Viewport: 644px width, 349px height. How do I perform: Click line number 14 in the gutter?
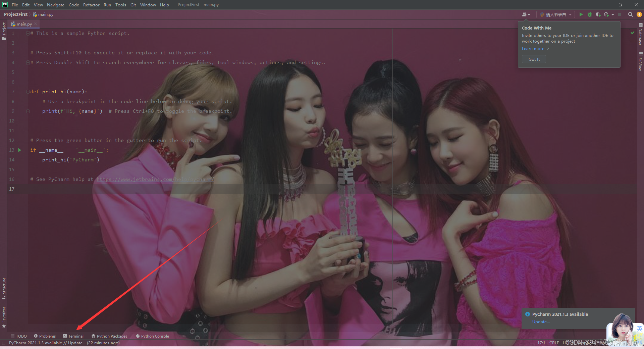click(12, 160)
